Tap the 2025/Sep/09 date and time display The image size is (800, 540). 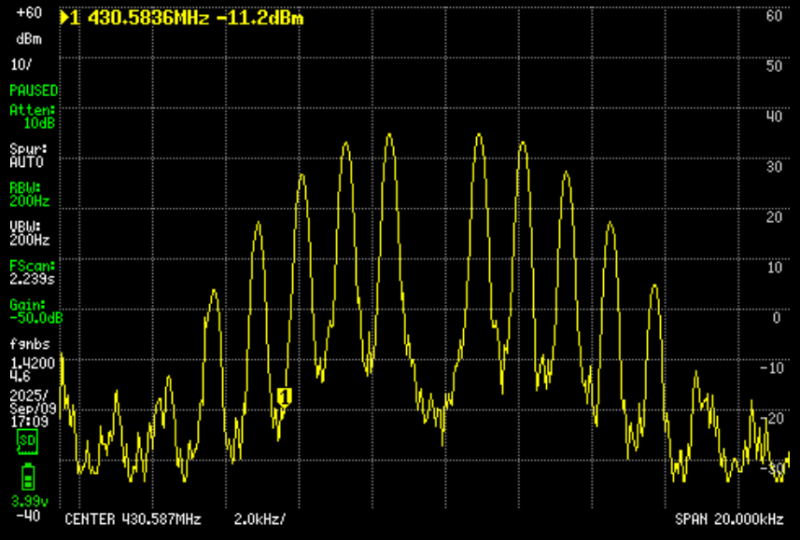[x=29, y=401]
